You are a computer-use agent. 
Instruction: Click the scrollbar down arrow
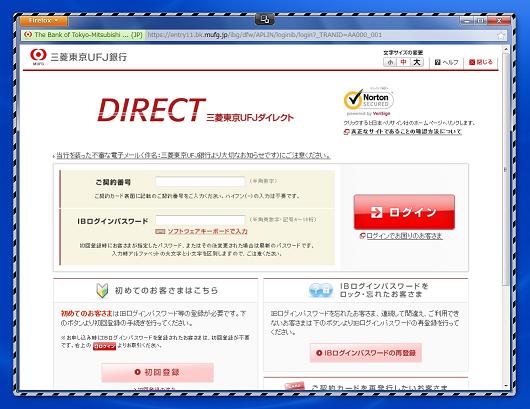click(506, 386)
